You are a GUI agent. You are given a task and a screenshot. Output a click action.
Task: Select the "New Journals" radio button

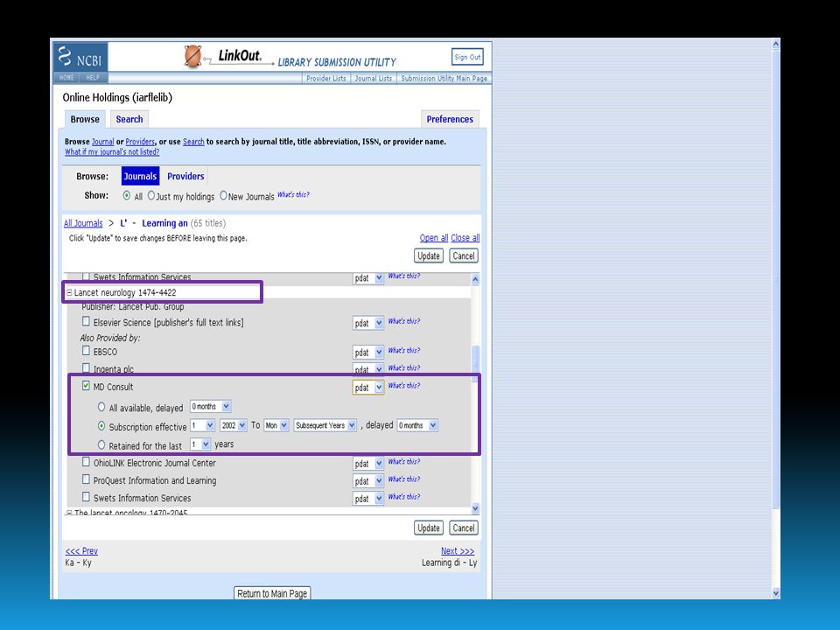(223, 195)
